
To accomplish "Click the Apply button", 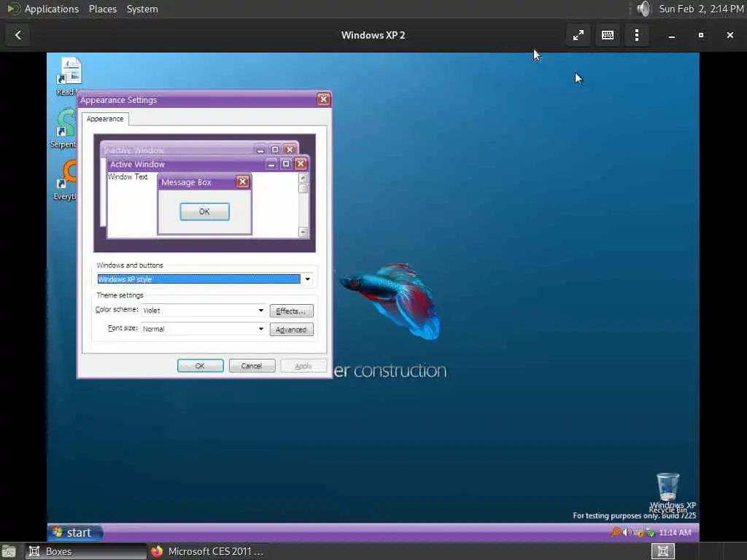I will pos(303,366).
